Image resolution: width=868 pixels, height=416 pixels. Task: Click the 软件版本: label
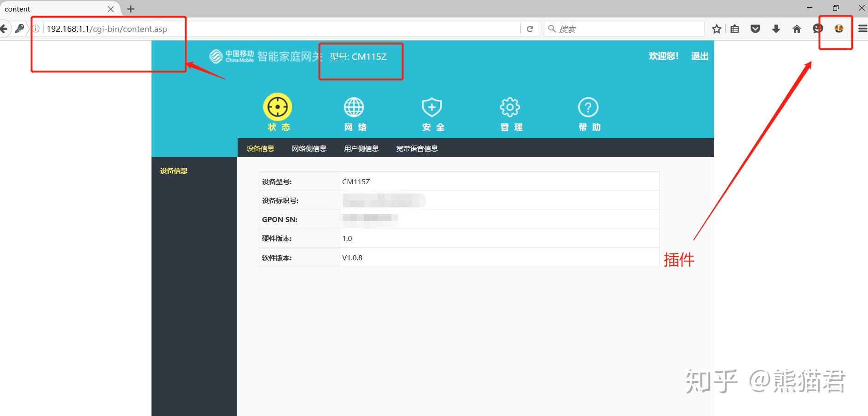click(277, 258)
